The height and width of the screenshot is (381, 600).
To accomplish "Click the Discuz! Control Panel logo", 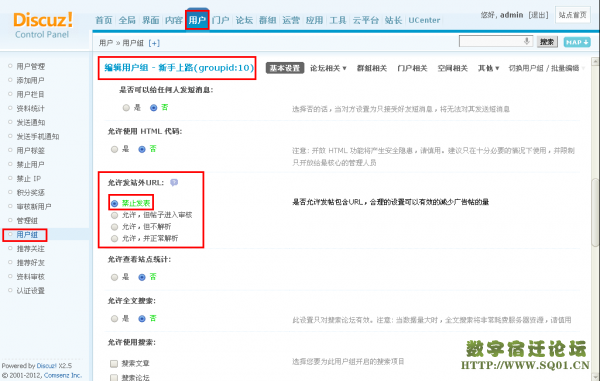I will point(42,25).
